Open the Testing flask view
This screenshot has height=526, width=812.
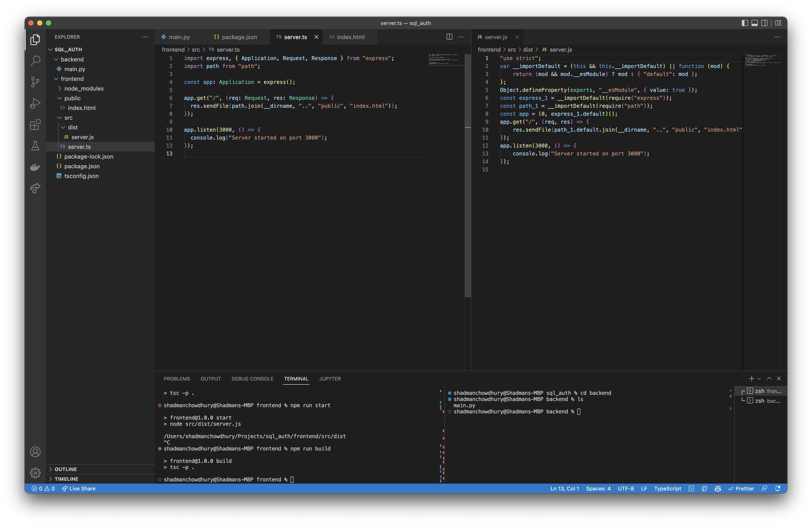tap(35, 146)
